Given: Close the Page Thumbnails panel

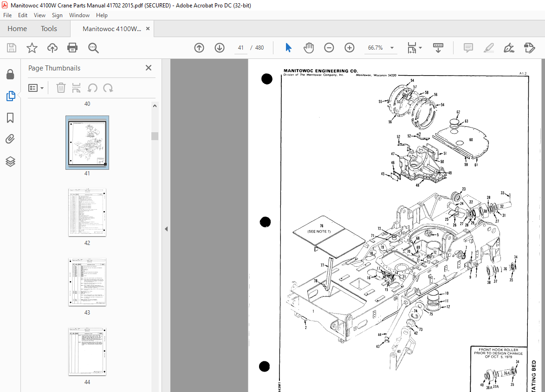Looking at the screenshot, I should pyautogui.click(x=149, y=68).
